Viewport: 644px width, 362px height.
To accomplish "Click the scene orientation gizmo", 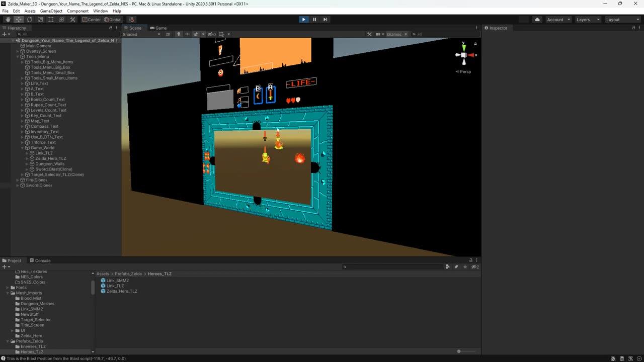I will coord(463,55).
